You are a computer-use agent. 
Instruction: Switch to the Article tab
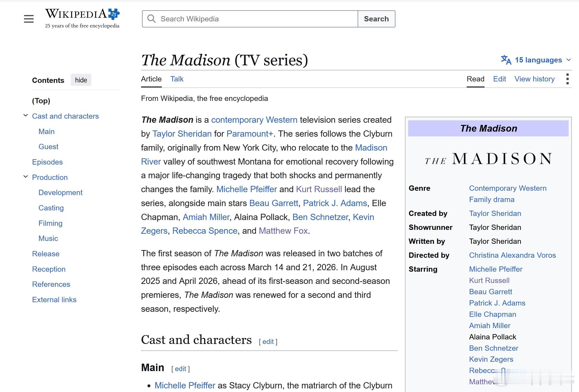151,79
